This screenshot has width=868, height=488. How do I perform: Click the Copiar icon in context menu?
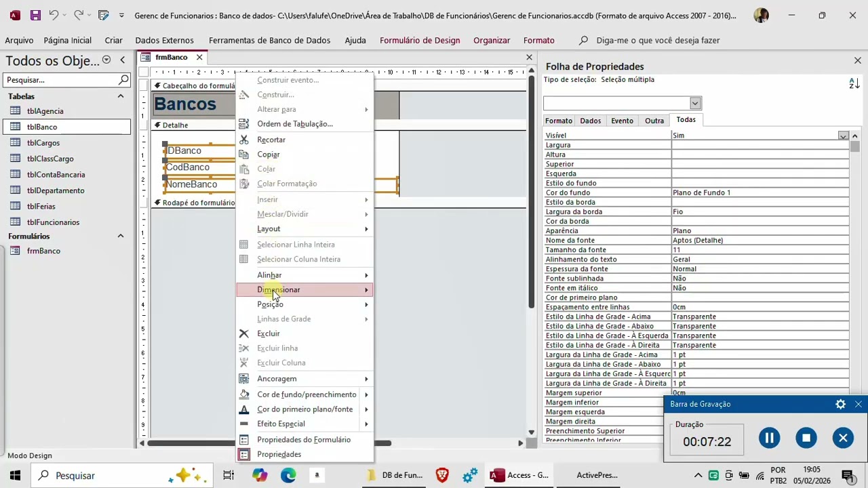click(244, 155)
